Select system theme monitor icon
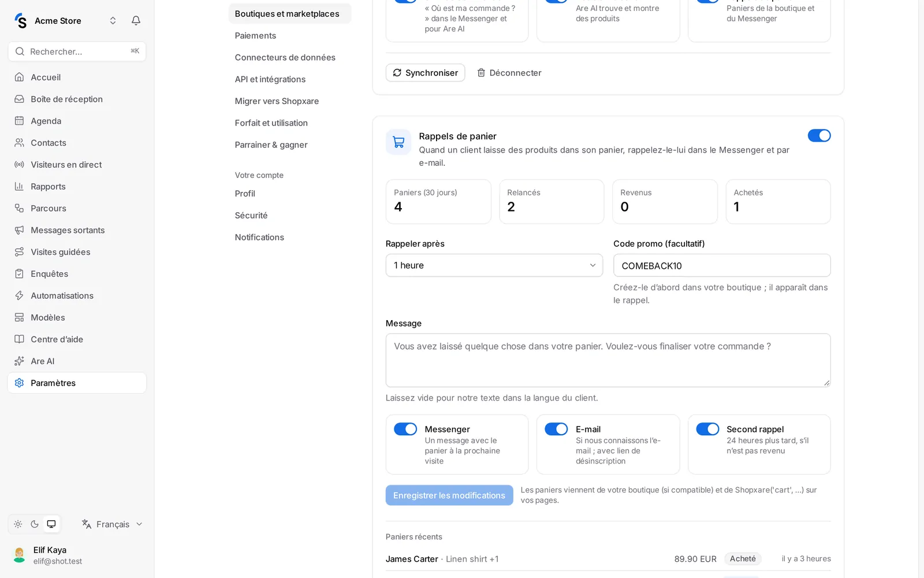Image resolution: width=924 pixels, height=578 pixels. click(51, 524)
